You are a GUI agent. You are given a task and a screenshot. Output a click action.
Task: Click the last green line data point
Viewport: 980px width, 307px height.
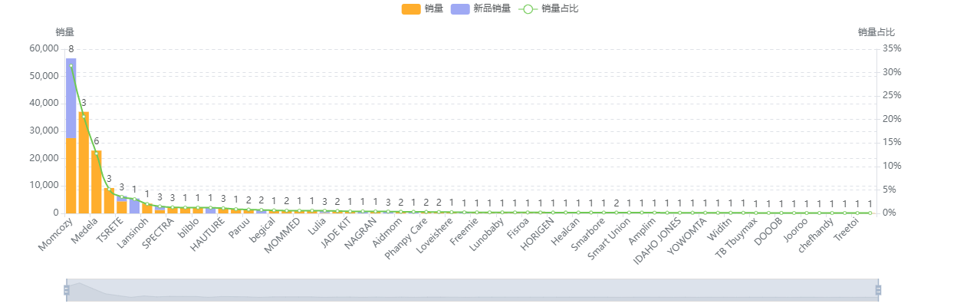pyautogui.click(x=870, y=213)
